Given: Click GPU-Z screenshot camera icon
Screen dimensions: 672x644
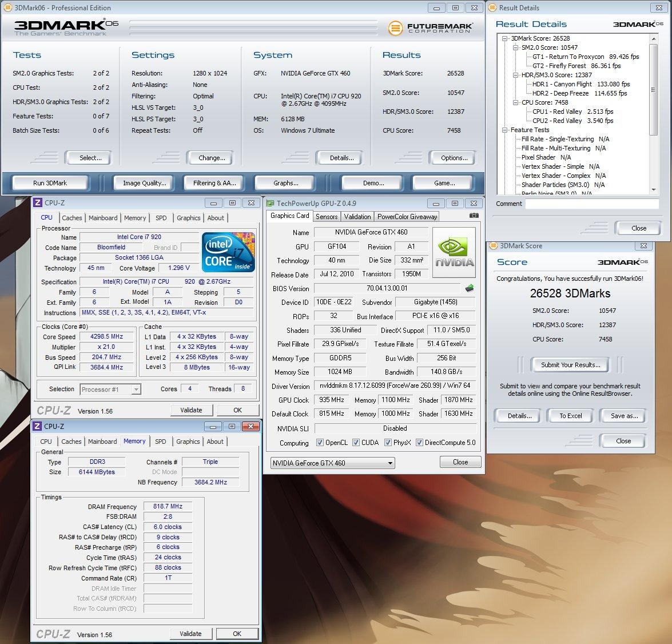Looking at the screenshot, I should pyautogui.click(x=474, y=216).
